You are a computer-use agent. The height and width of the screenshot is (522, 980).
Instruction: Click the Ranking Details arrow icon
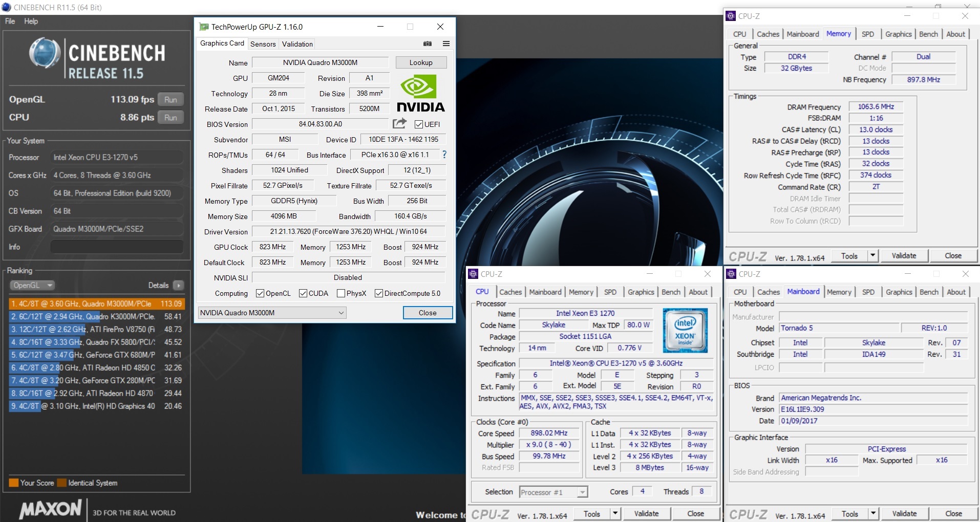point(179,286)
